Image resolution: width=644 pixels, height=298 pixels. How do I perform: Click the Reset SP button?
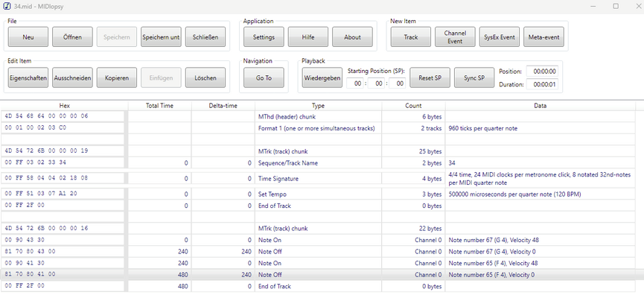click(x=430, y=78)
